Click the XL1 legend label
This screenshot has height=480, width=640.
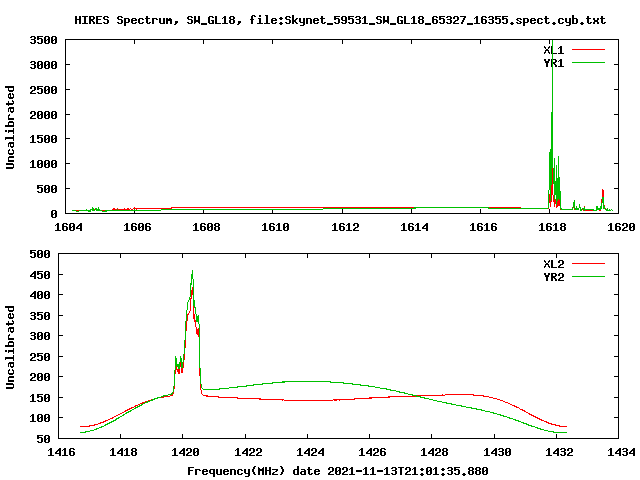click(553, 50)
